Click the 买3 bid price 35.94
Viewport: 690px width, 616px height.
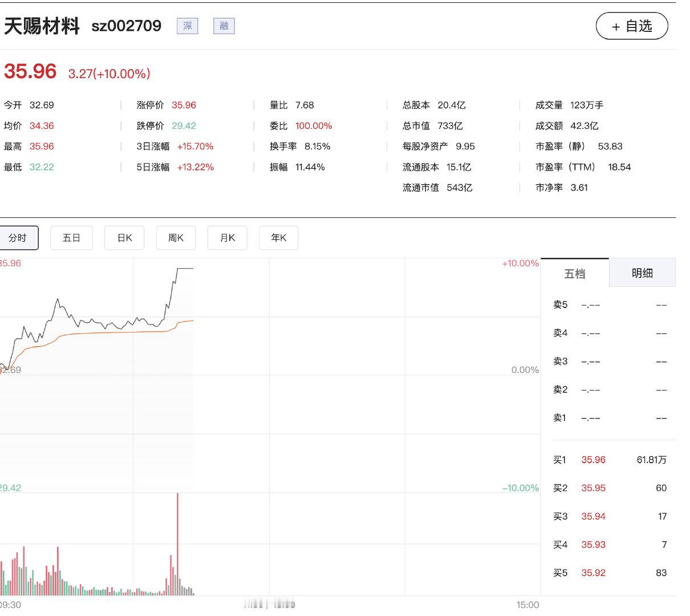593,517
